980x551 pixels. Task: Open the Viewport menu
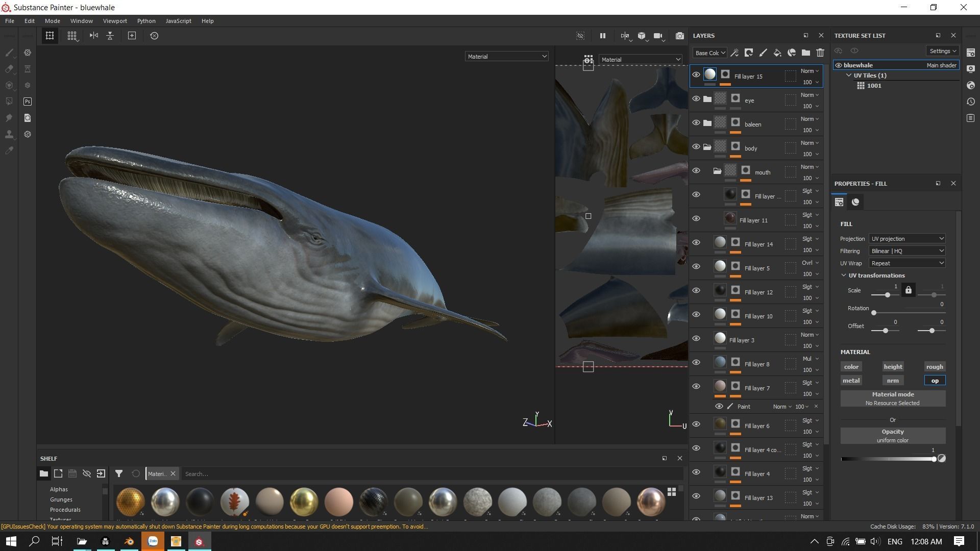[x=115, y=21]
